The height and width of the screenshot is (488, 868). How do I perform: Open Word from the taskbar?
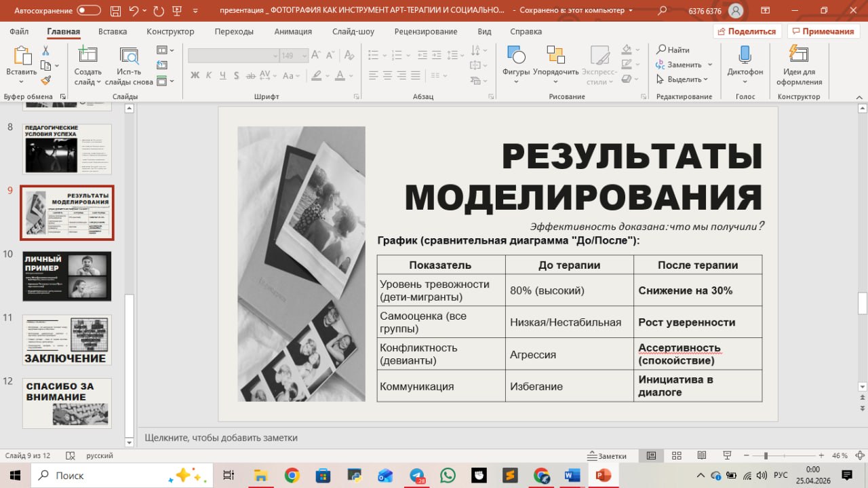click(572, 475)
